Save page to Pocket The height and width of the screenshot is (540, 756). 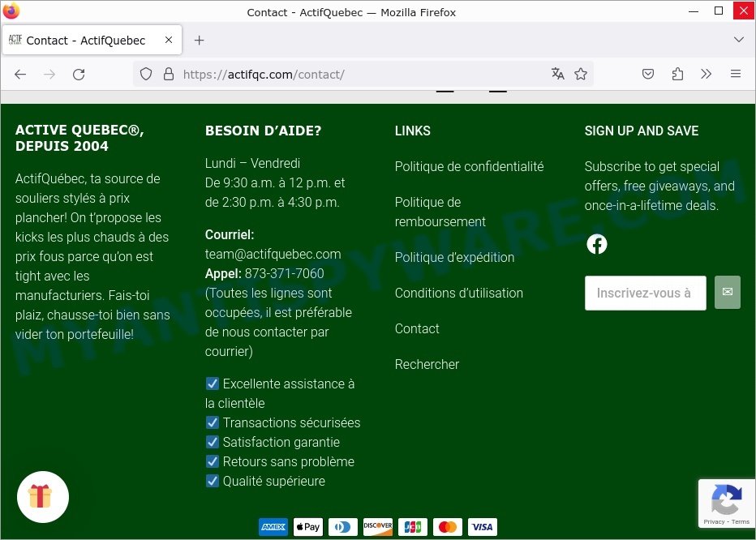pos(648,74)
